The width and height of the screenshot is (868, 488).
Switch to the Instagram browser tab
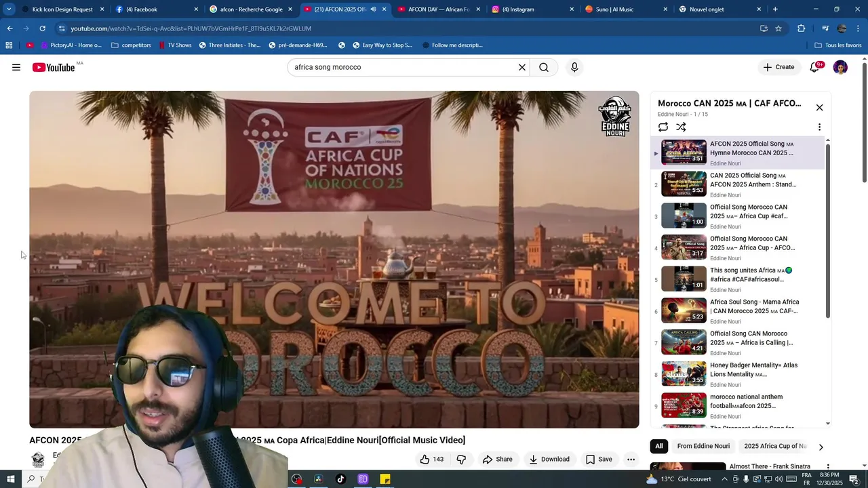click(532, 9)
